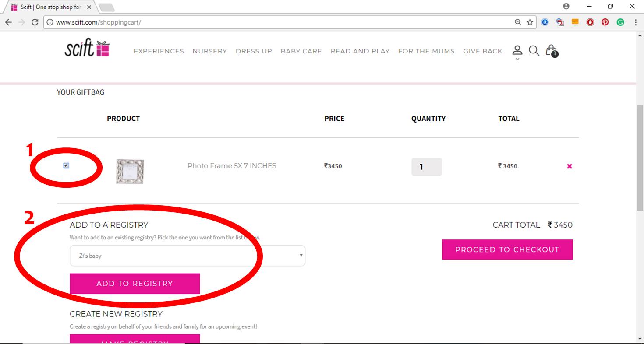Open the user account icon
The width and height of the screenshot is (644, 344).
coord(517,50)
